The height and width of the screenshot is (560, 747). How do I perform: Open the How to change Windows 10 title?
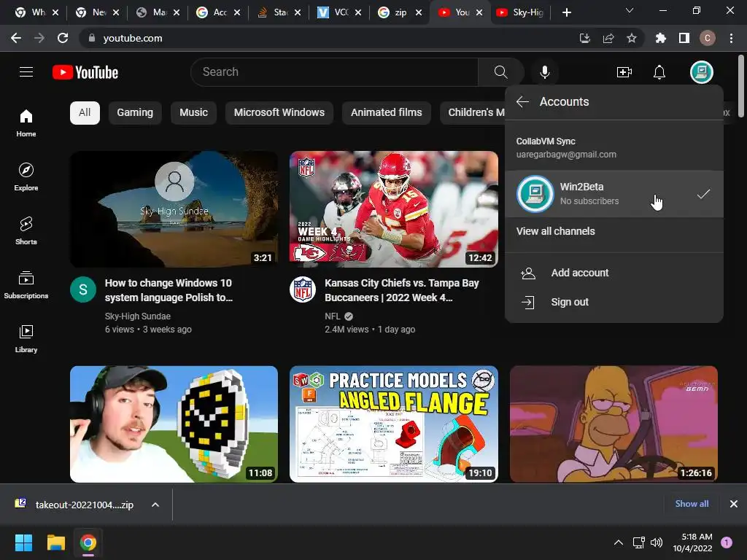(169, 290)
